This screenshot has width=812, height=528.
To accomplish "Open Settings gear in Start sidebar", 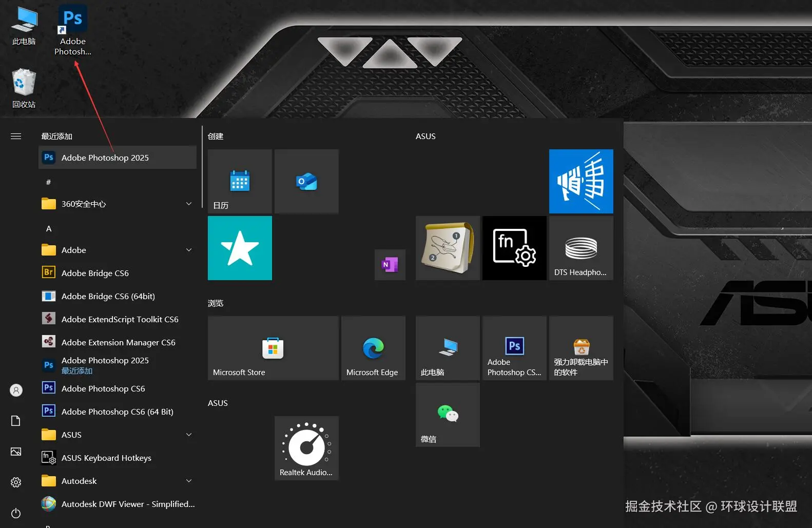I will point(16,482).
